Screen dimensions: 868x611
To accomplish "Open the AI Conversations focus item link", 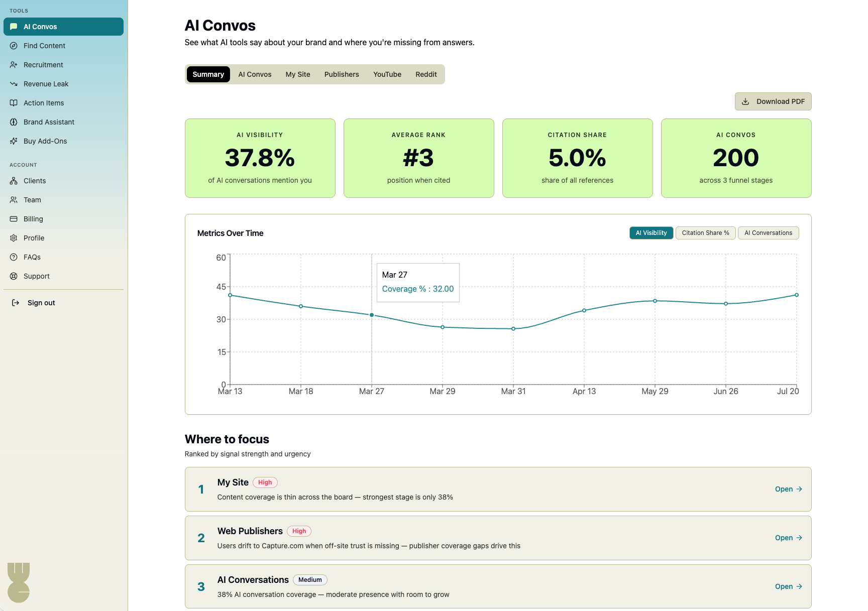I will coord(788,586).
